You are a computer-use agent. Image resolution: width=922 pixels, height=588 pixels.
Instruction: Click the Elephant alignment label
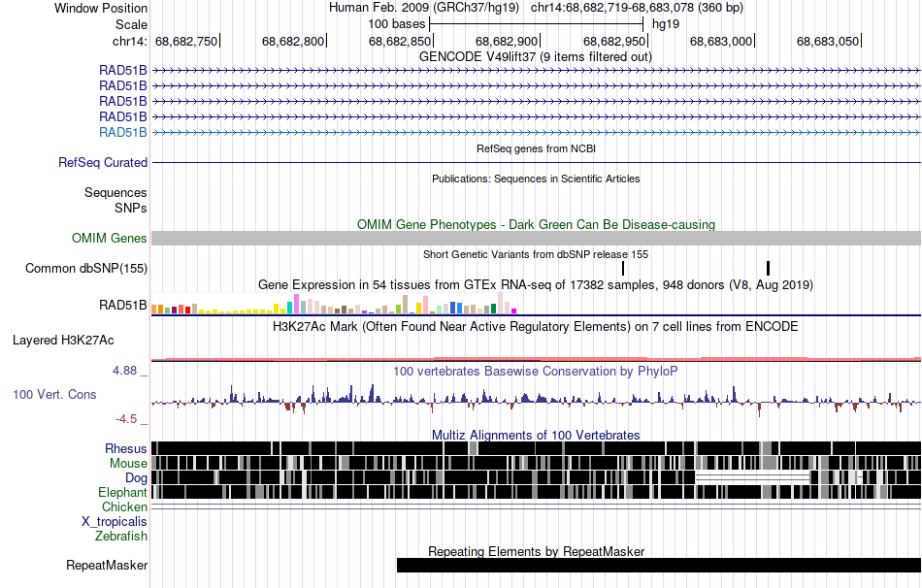coord(122,492)
